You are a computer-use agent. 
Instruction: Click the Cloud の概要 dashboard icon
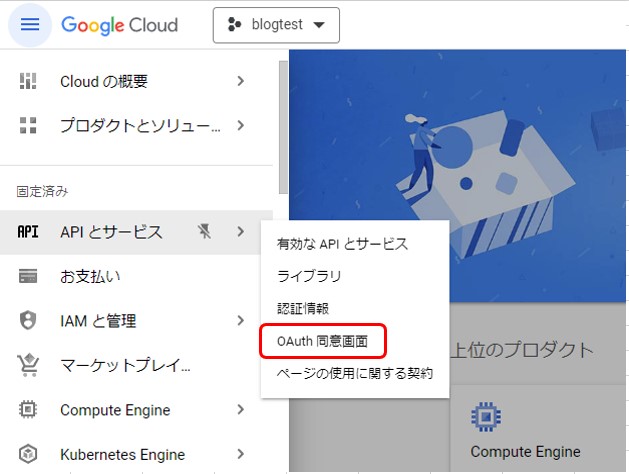tap(28, 81)
